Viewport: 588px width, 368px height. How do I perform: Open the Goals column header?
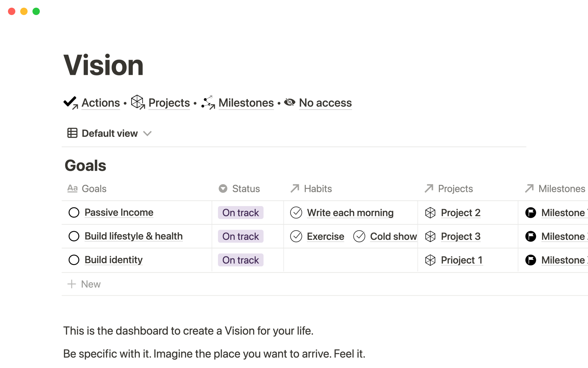87,189
